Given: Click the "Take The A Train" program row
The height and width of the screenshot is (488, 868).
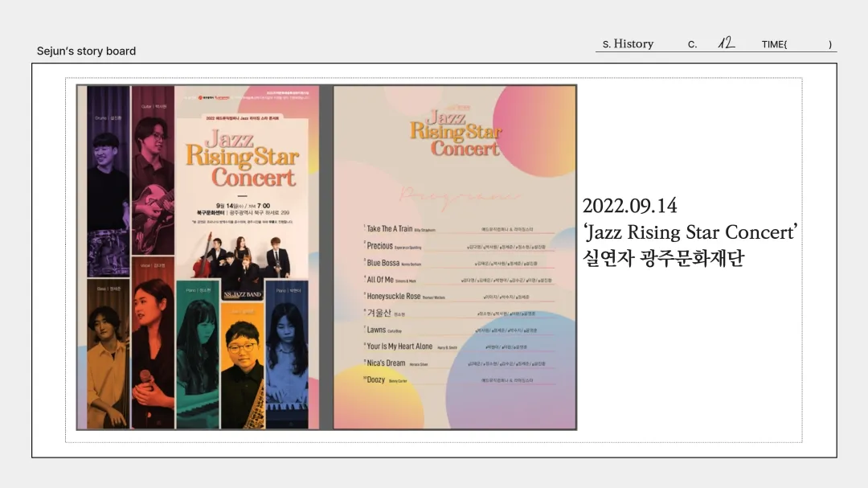Looking at the screenshot, I should coord(460,229).
